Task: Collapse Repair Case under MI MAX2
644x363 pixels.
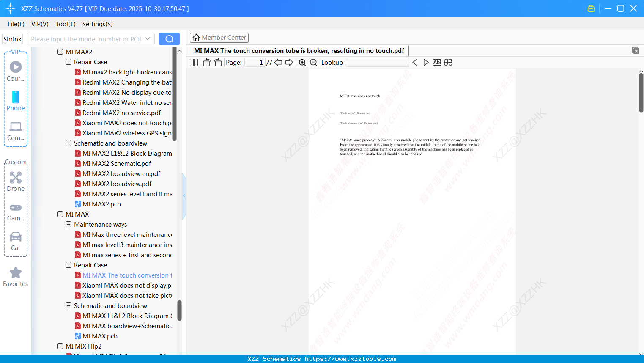Action: pyautogui.click(x=69, y=62)
